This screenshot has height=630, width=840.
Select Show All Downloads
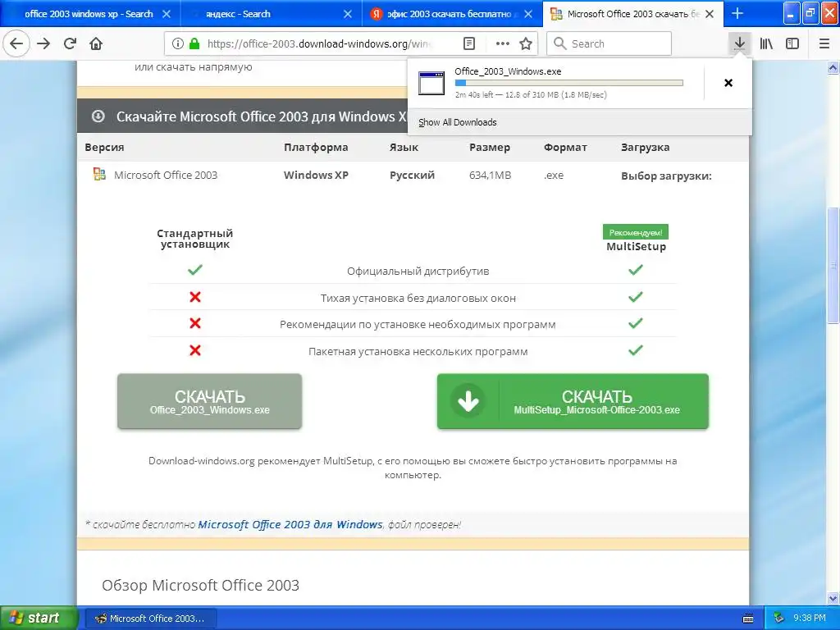[458, 122]
